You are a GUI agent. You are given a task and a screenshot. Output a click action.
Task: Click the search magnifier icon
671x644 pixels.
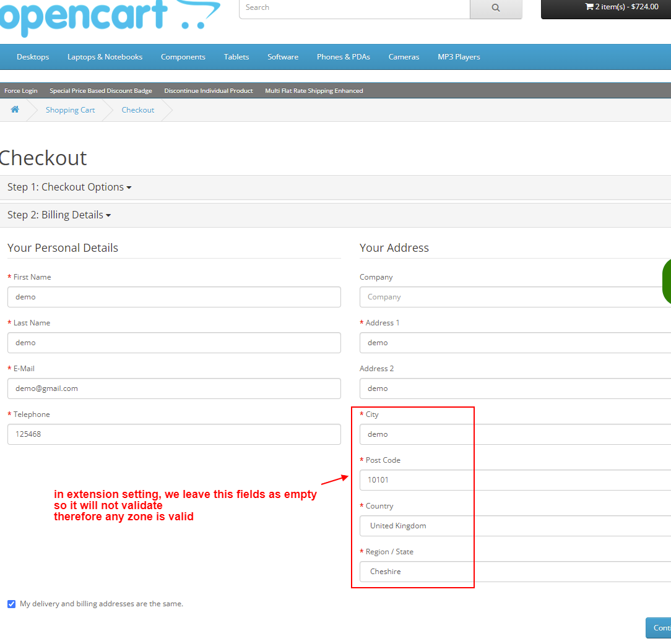coord(495,9)
